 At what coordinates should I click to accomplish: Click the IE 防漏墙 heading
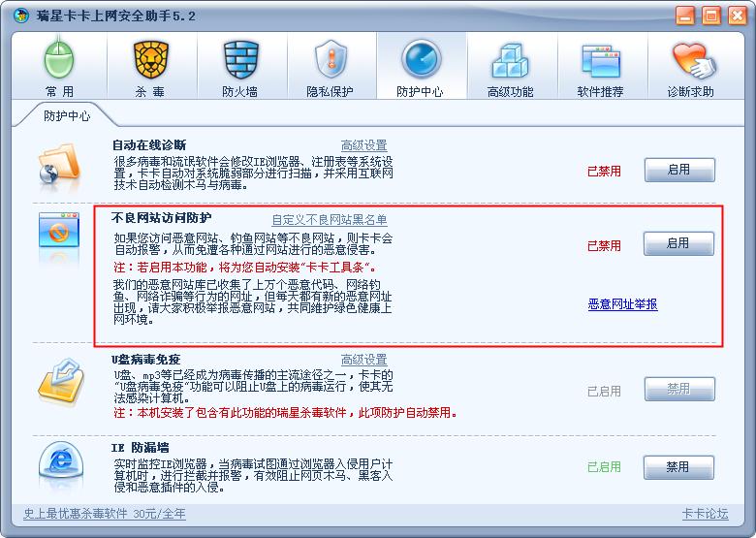[140, 448]
